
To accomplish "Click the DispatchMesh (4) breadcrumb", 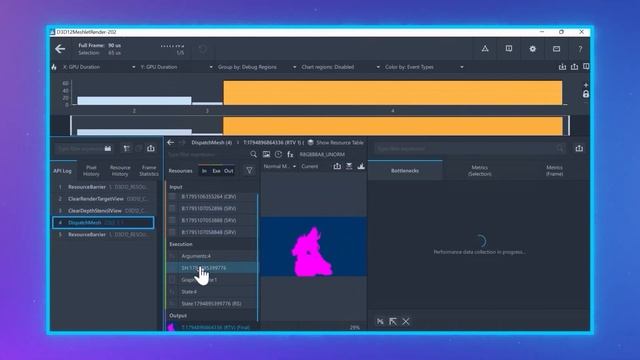I will tap(211, 142).
